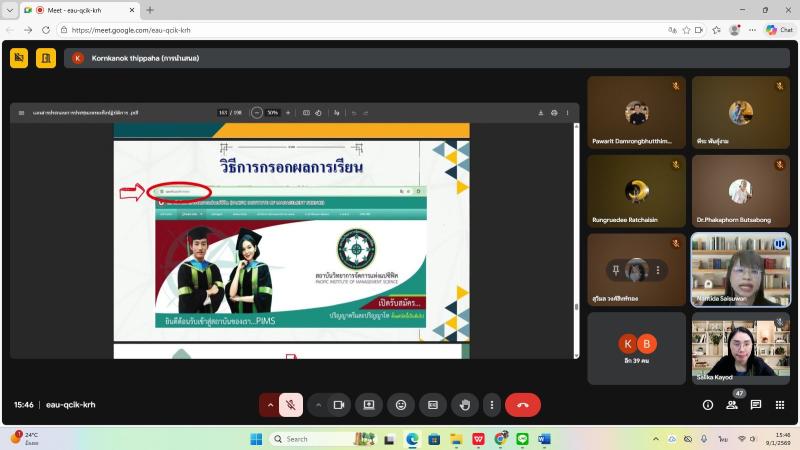
Task: Select the Meet browser tab
Action: 80,10
